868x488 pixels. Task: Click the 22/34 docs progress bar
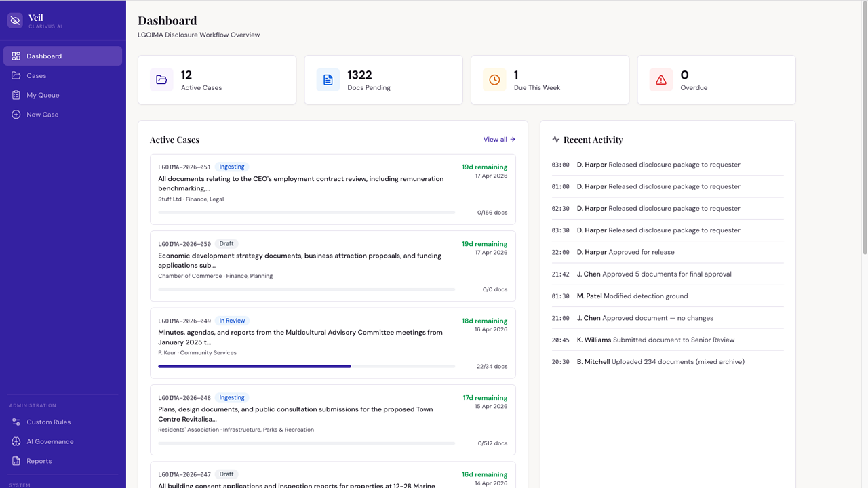pyautogui.click(x=307, y=366)
